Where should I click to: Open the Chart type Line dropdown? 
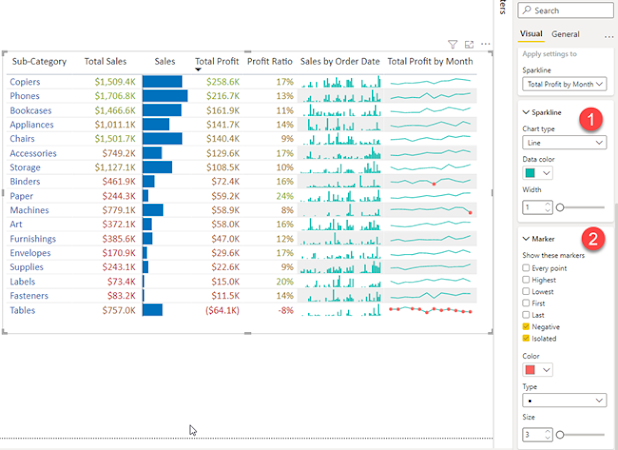click(564, 143)
